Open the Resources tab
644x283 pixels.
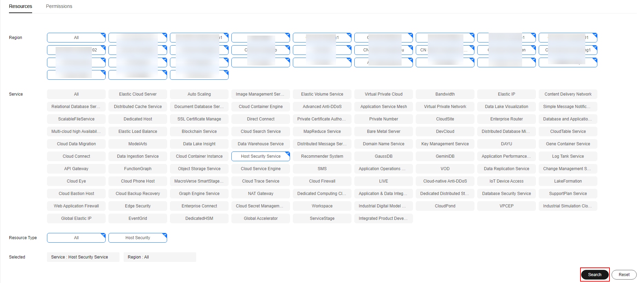tap(20, 6)
